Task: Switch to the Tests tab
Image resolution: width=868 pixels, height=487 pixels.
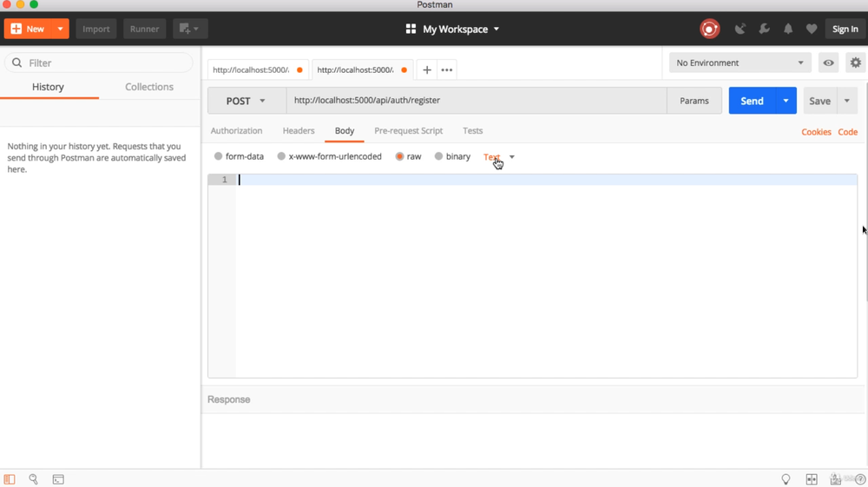Action: click(473, 131)
